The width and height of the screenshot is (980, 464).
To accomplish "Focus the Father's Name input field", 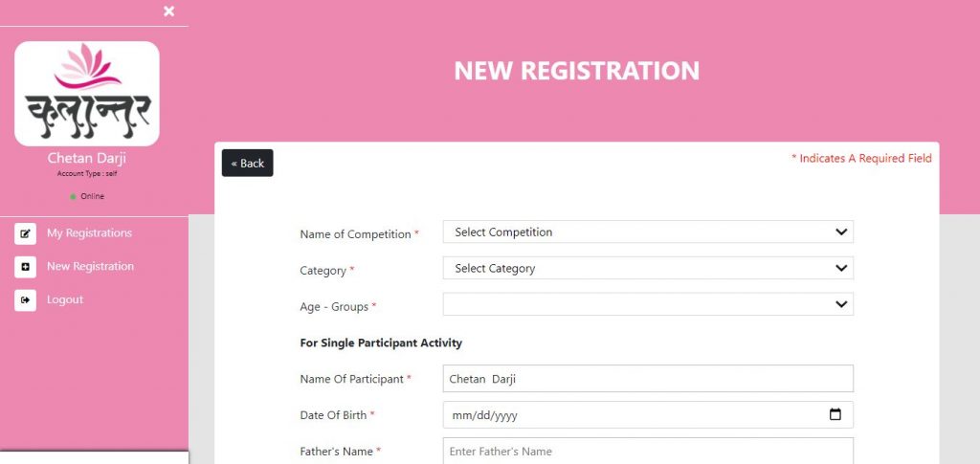I will (x=648, y=451).
